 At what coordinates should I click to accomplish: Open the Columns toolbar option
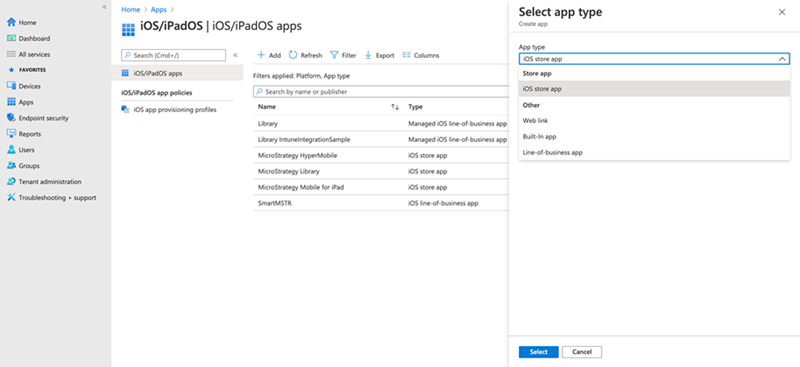click(420, 55)
